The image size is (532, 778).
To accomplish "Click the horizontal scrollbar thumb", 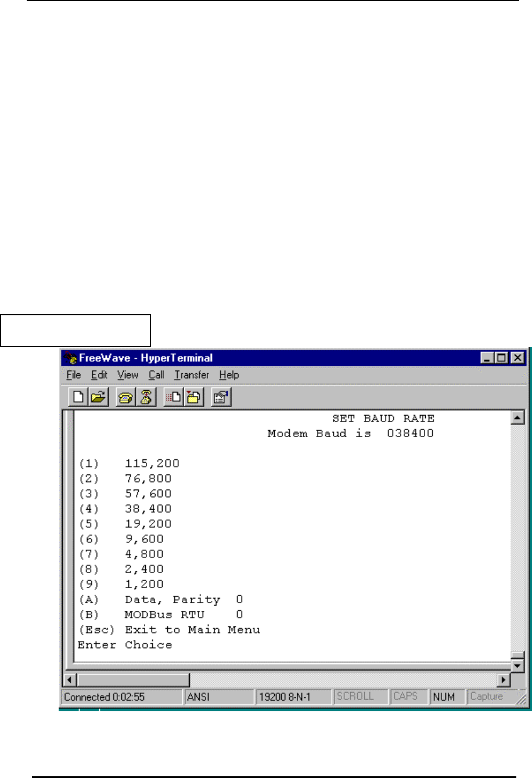I will (x=133, y=679).
